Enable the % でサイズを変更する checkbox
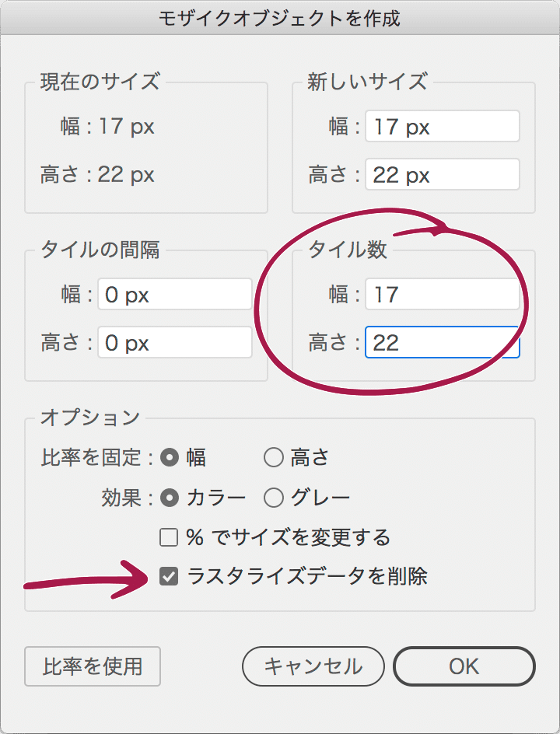The image size is (560, 734). pos(169,537)
